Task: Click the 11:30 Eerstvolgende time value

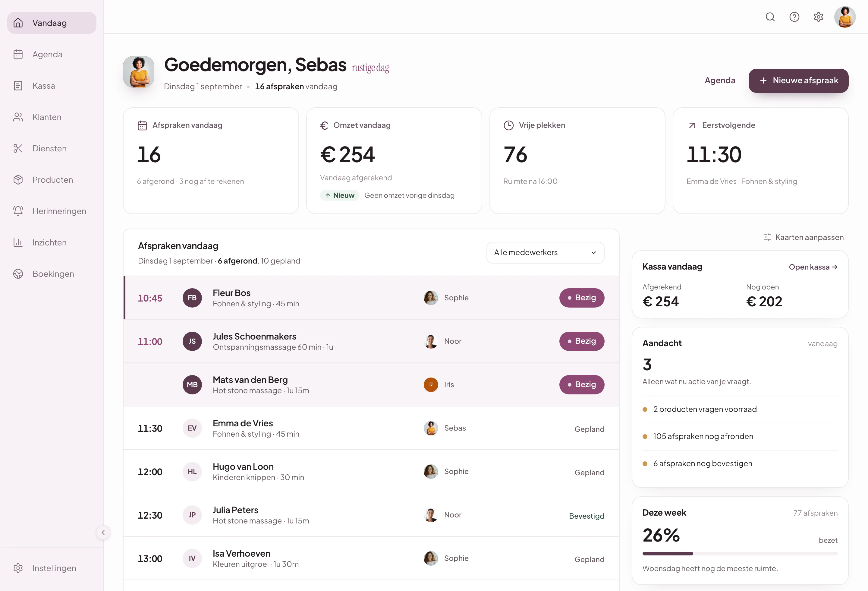Action: coord(714,154)
